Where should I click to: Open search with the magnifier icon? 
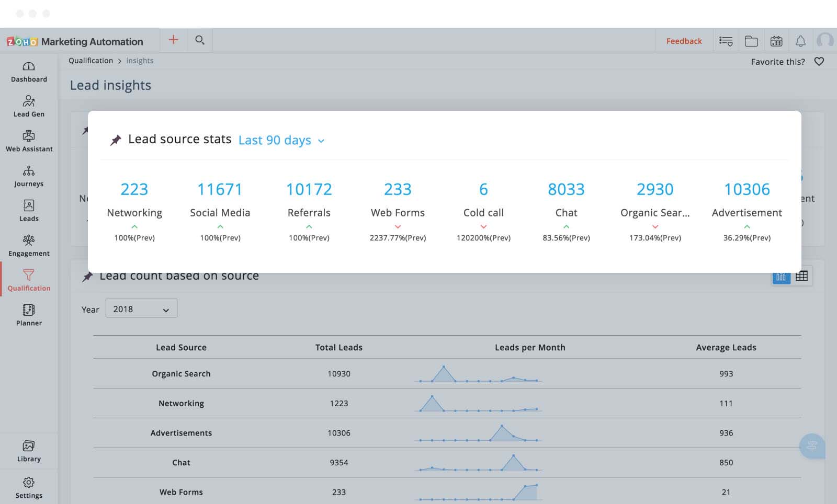click(x=199, y=40)
